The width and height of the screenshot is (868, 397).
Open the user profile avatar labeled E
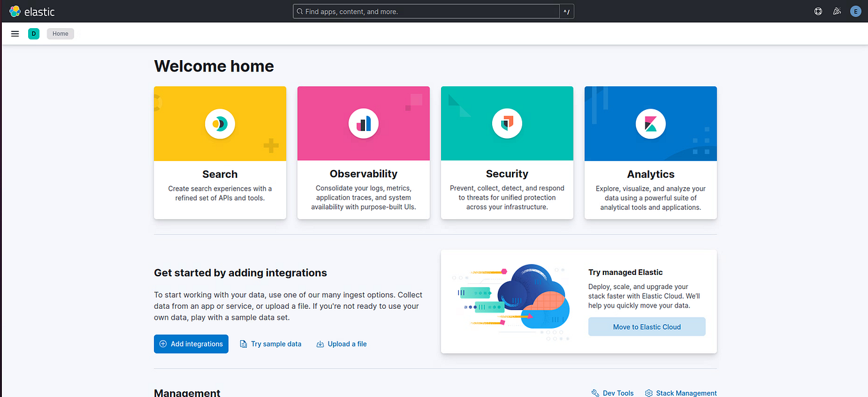pyautogui.click(x=855, y=11)
